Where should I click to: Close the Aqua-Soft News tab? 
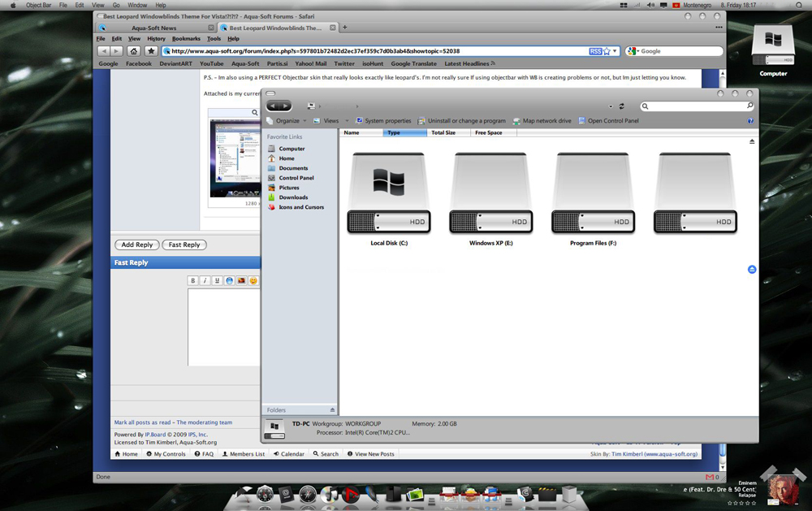coord(211,28)
